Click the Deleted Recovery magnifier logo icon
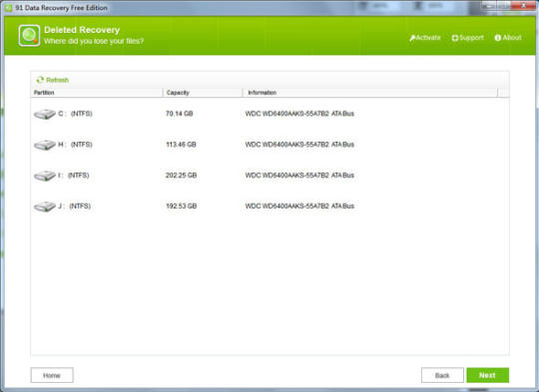 (29, 35)
